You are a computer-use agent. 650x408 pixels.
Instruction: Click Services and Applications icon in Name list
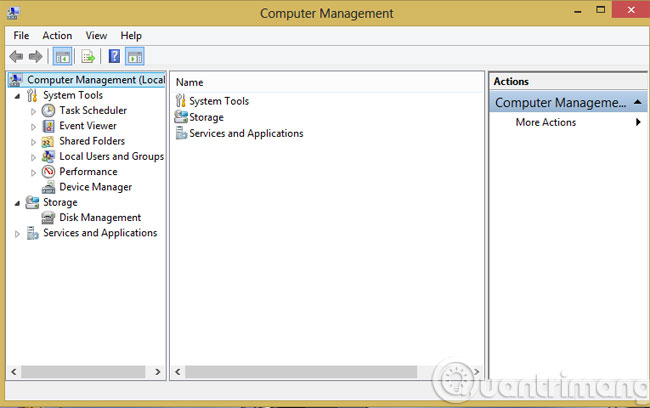click(181, 133)
